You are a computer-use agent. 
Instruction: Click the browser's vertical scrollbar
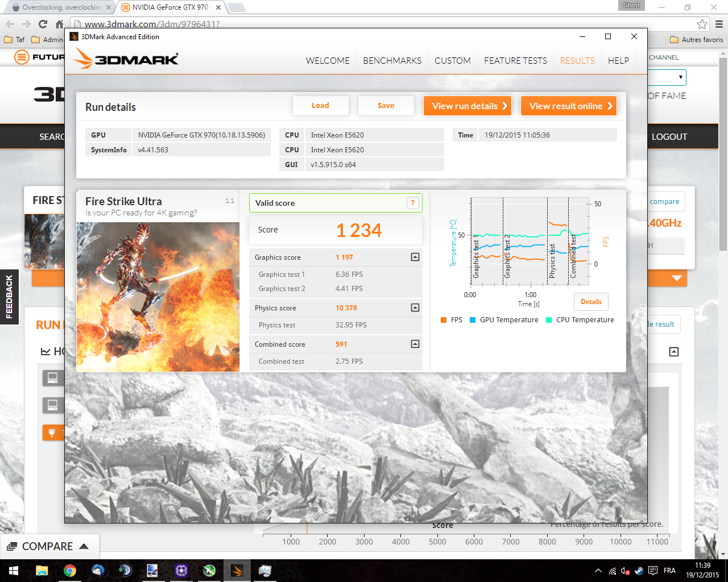(723, 153)
